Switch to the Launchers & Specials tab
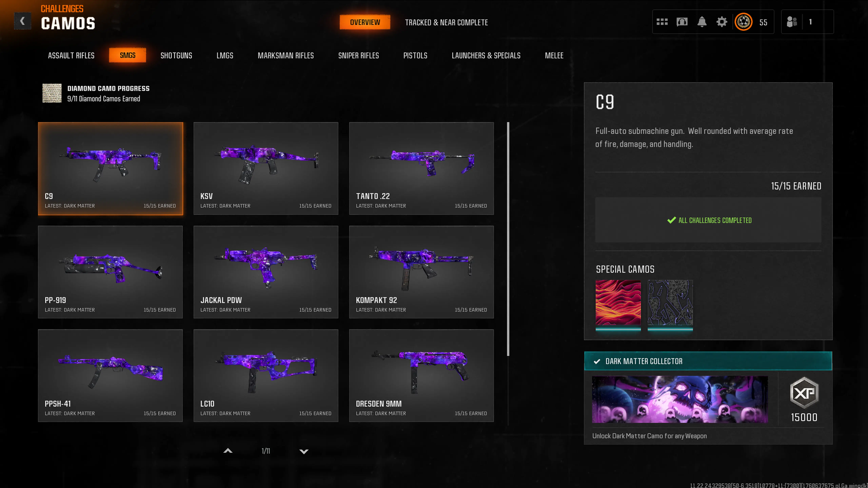The height and width of the screenshot is (488, 868). tap(486, 56)
